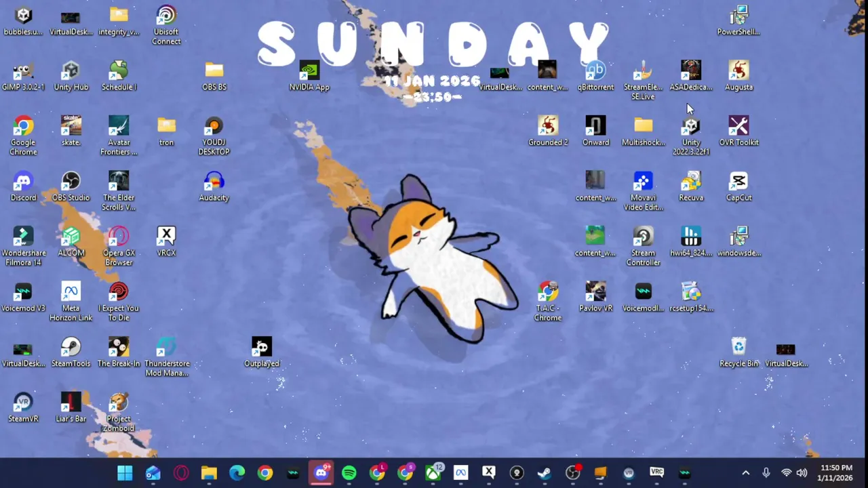868x488 pixels.
Task: Select the Grounded 2 desktop icon
Action: coord(548,131)
